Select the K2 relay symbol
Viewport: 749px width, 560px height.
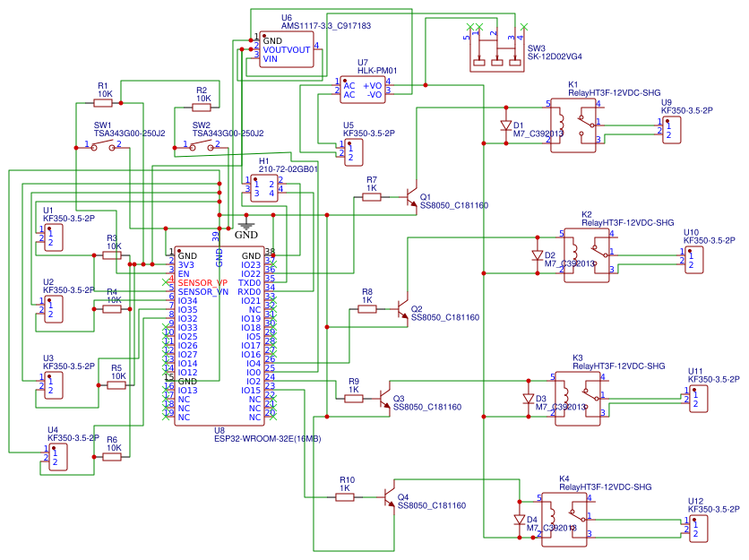tap(587, 255)
